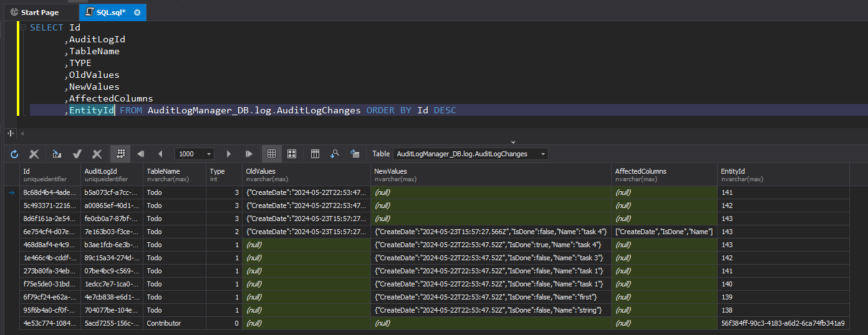The width and height of the screenshot is (868, 335).
Task: Open the Table name dropdown
Action: coord(471,154)
